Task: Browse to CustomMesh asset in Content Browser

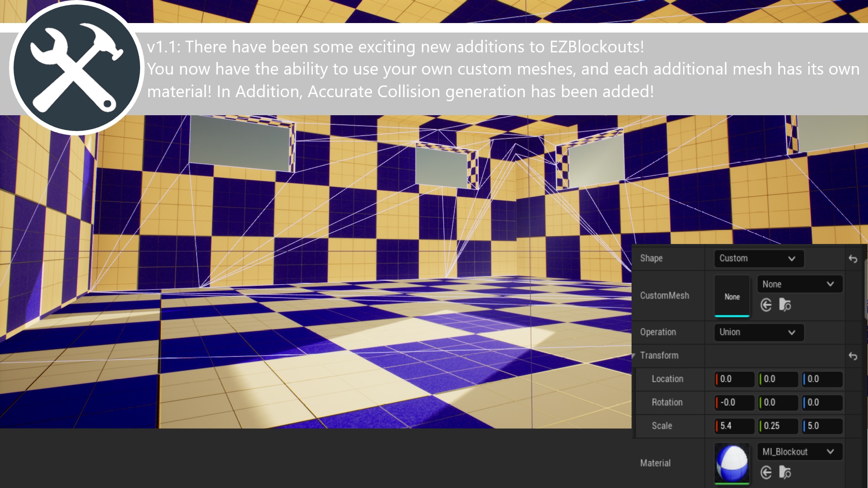Action: click(x=785, y=305)
